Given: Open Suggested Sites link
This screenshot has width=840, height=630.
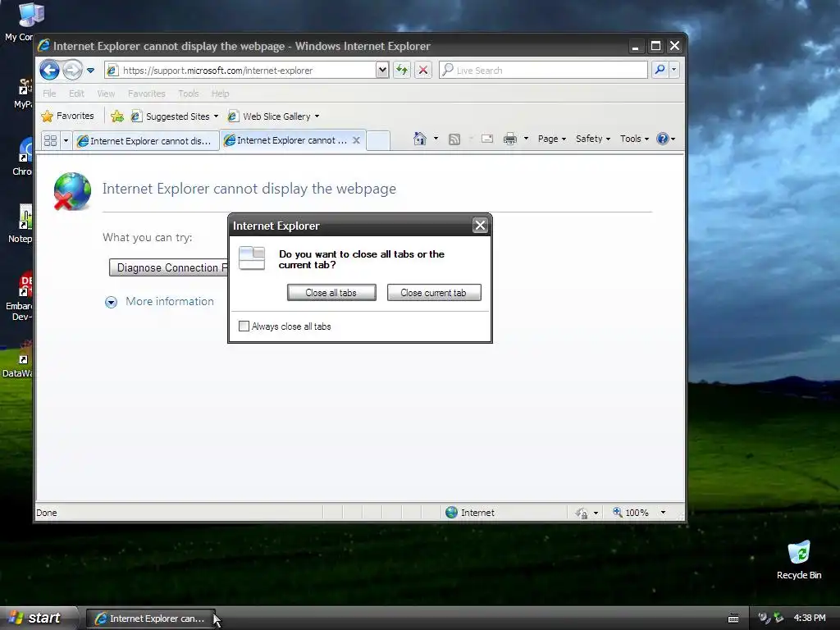Looking at the screenshot, I should tap(175, 116).
